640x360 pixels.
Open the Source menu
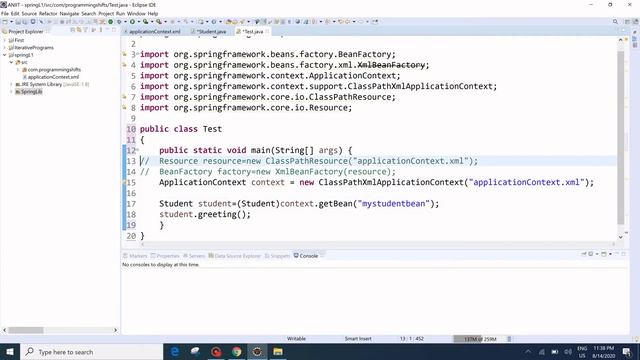pos(29,13)
